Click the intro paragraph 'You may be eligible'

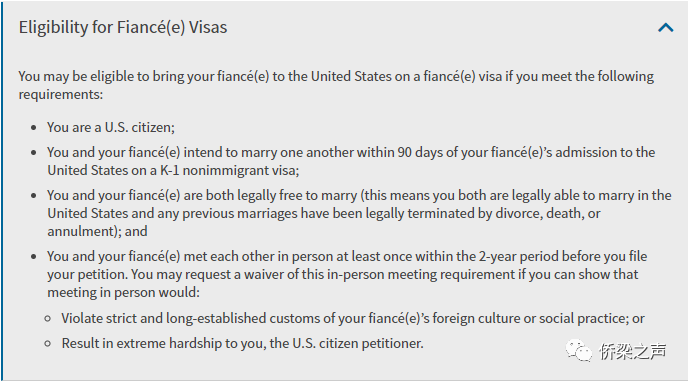(x=336, y=85)
